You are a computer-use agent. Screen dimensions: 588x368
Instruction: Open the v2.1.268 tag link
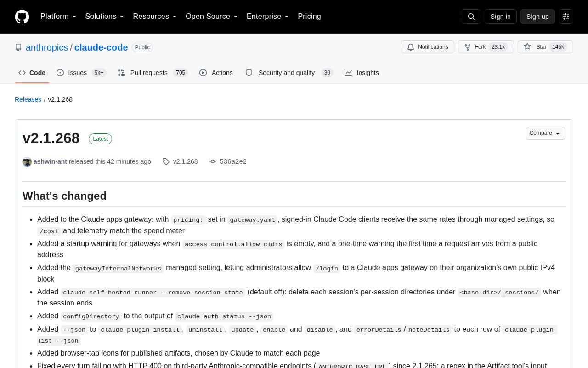[x=186, y=161]
